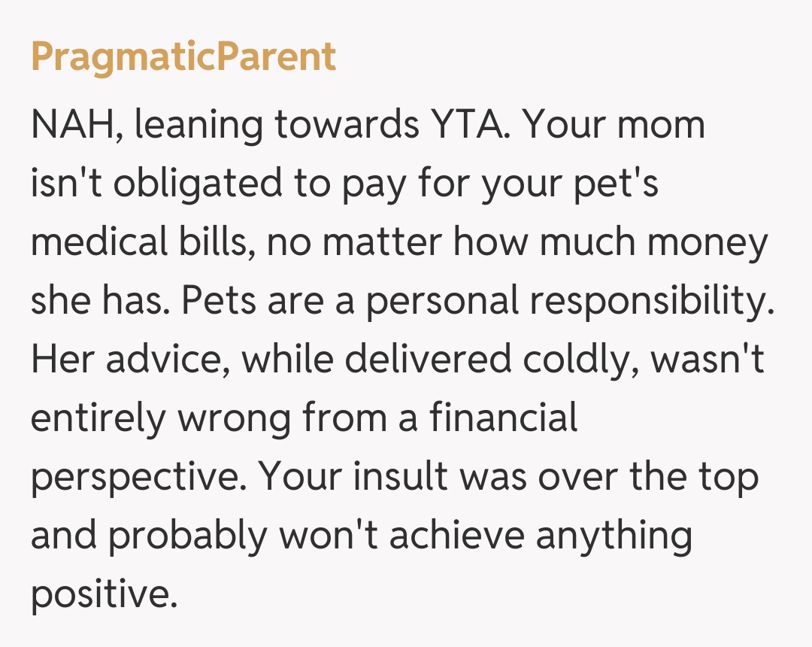Image resolution: width=812 pixels, height=647 pixels.
Task: Click the words "Your mom"
Action: coord(614,126)
